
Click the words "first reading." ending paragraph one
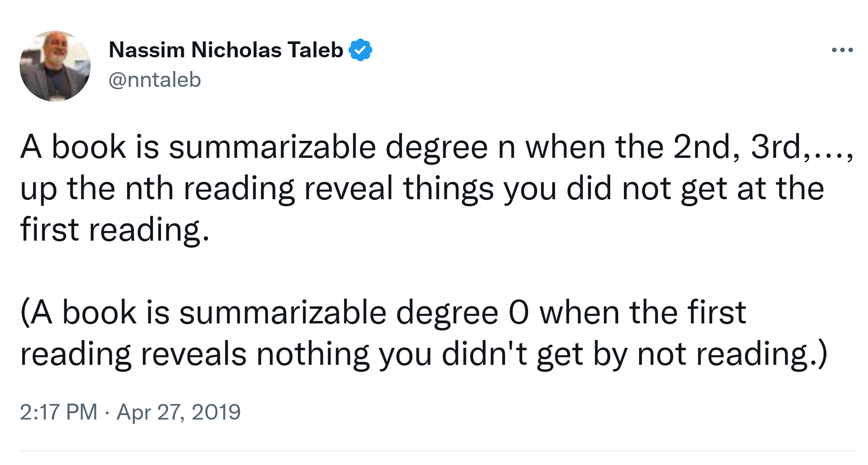pyautogui.click(x=115, y=230)
